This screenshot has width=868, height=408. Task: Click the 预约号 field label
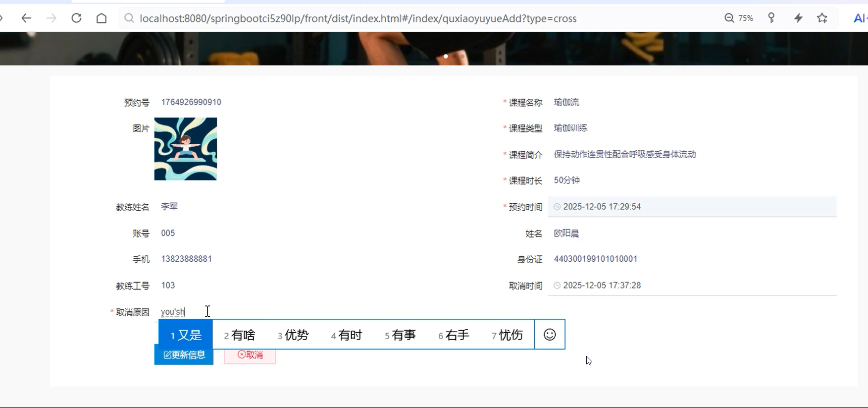(137, 103)
